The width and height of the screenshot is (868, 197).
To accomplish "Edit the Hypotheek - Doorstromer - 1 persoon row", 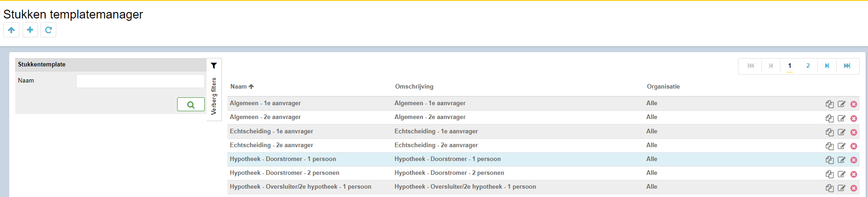I will pyautogui.click(x=842, y=160).
